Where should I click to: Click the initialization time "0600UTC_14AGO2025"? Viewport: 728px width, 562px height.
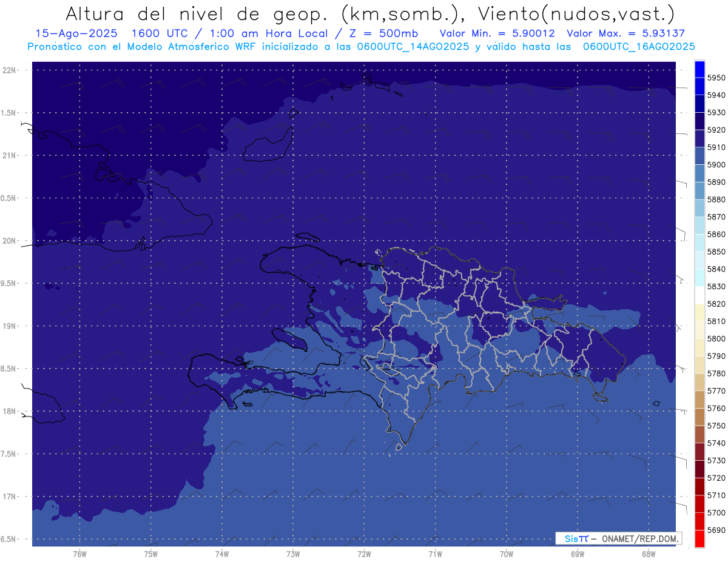(x=413, y=47)
